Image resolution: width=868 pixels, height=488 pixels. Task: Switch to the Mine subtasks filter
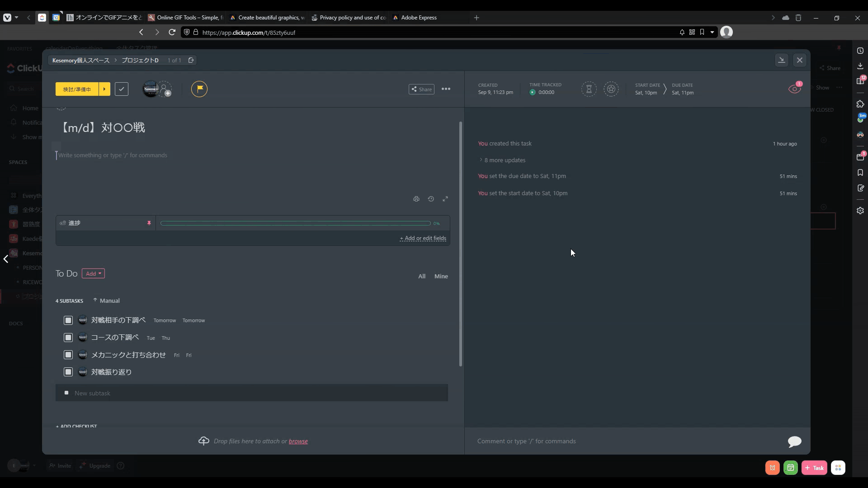[441, 276]
